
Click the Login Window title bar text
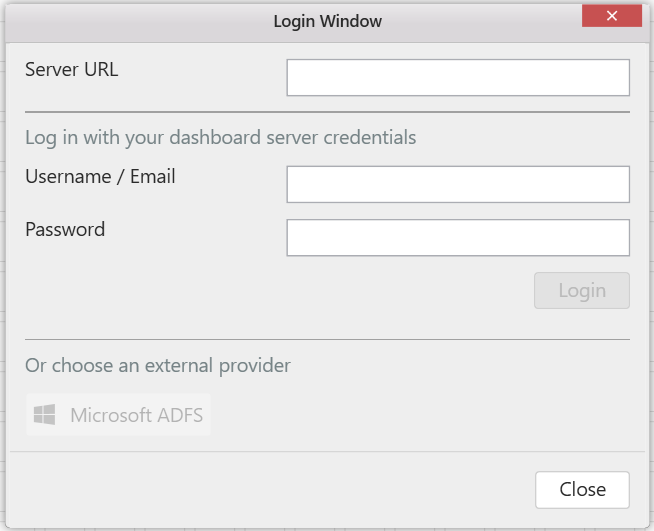(327, 21)
